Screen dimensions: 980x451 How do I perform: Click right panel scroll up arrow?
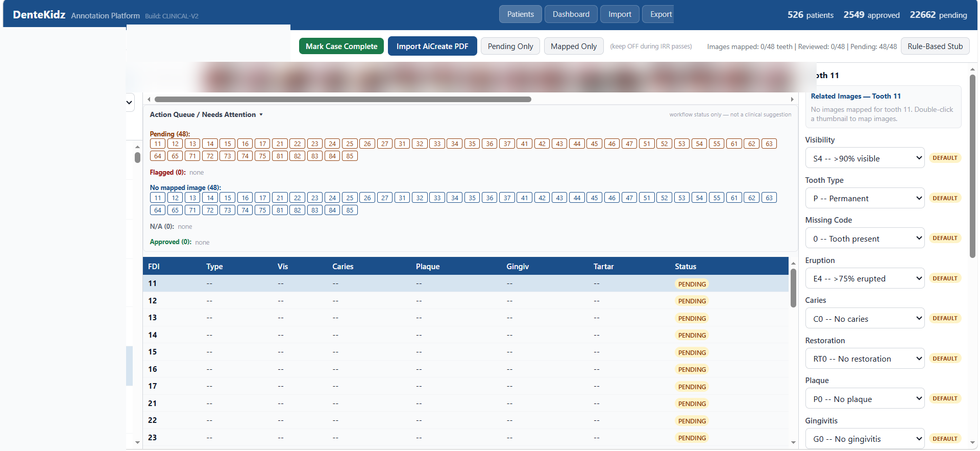[x=972, y=69]
